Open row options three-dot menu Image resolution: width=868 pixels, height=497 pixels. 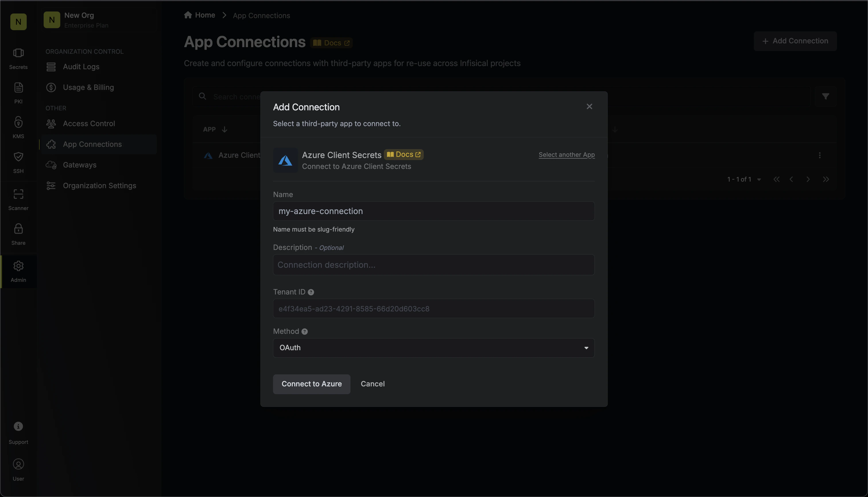(x=819, y=155)
